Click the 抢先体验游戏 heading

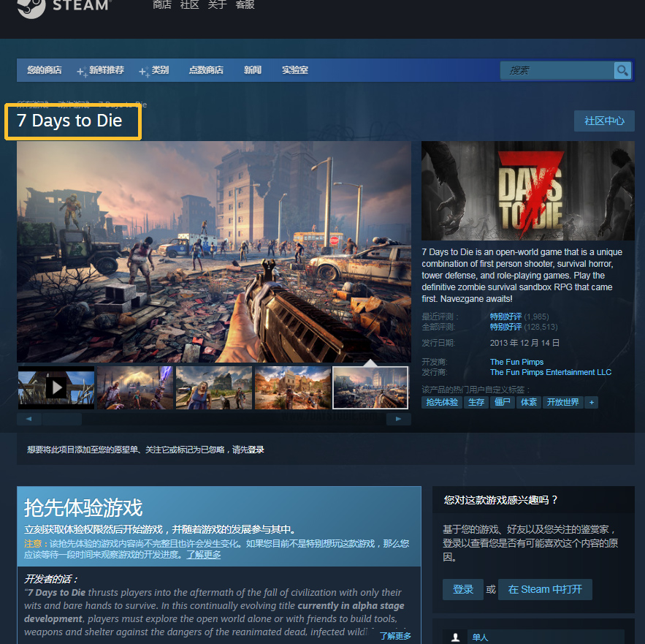pyautogui.click(x=83, y=507)
